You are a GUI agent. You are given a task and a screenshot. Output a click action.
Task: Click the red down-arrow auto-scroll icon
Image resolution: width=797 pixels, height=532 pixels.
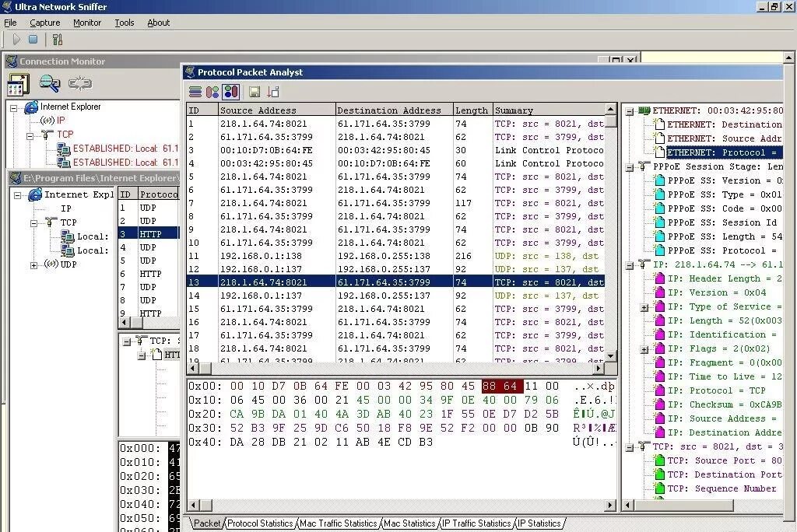273,92
